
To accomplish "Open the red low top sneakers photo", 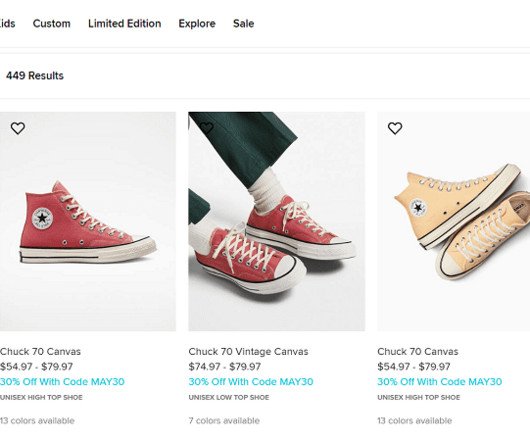I will point(276,221).
